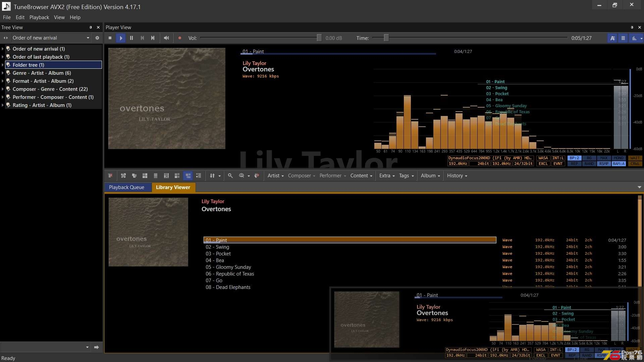
Task: Toggle RG replay gain in Player View
Action: coord(589,158)
